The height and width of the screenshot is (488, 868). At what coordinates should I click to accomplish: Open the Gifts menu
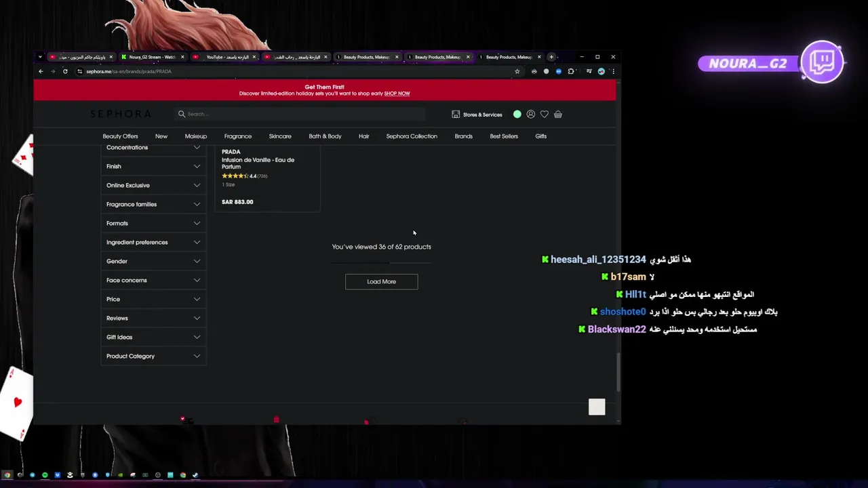(x=540, y=136)
